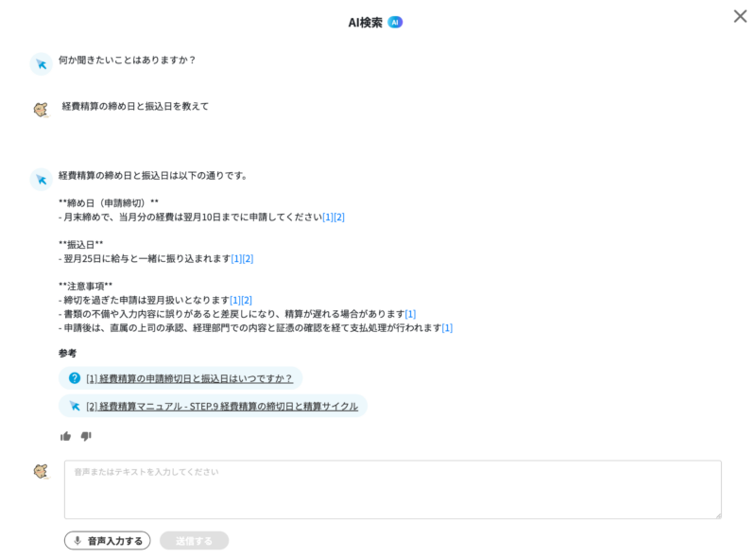Screen dimensions: 756x558
Task: Click the greeting 何か聞きたいことはありますか？
Action: coord(128,60)
